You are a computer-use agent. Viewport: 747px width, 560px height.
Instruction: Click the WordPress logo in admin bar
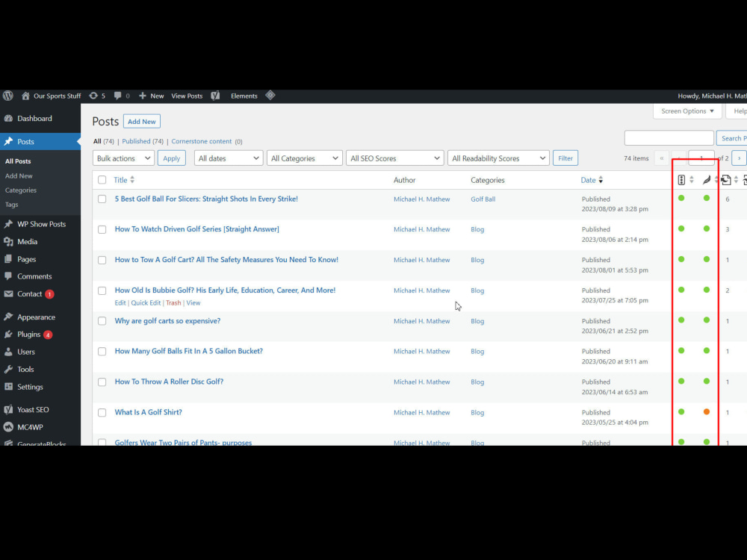(8, 96)
